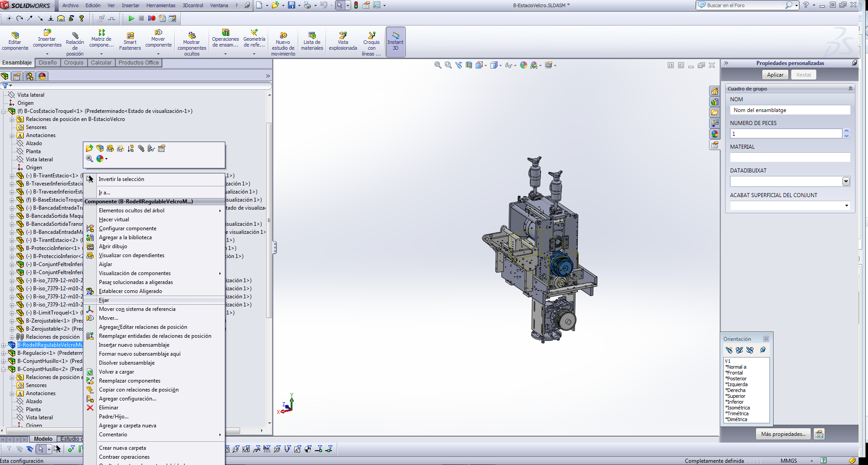Collapse B-ConjuntHusillo<2> tree node
The image size is (868, 465).
pos(4,369)
